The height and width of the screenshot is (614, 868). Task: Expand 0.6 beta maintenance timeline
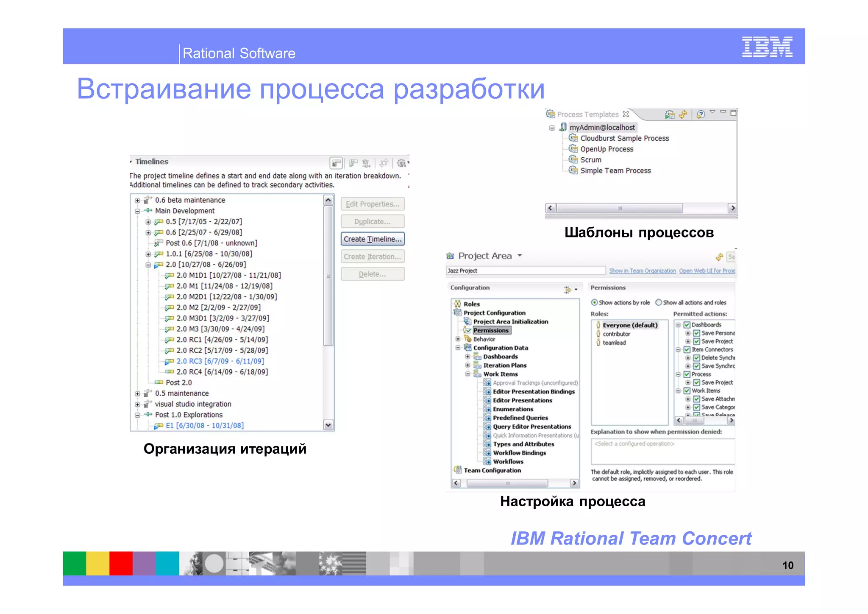click(x=137, y=200)
